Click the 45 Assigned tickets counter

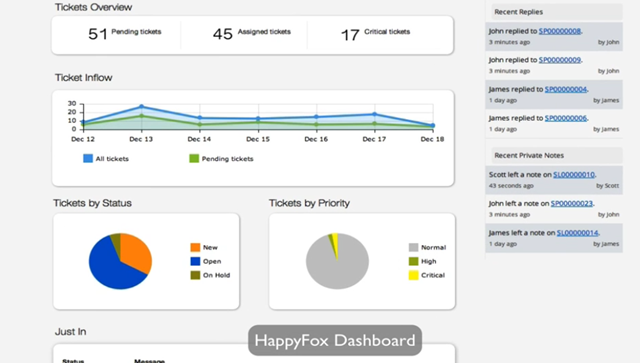(252, 33)
